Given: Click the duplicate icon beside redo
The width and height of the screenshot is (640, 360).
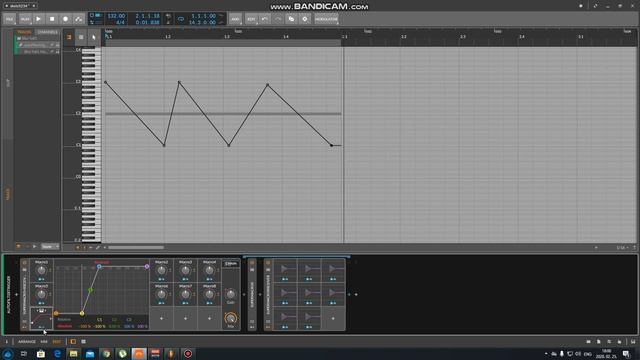Looking at the screenshot, I should [x=291, y=19].
